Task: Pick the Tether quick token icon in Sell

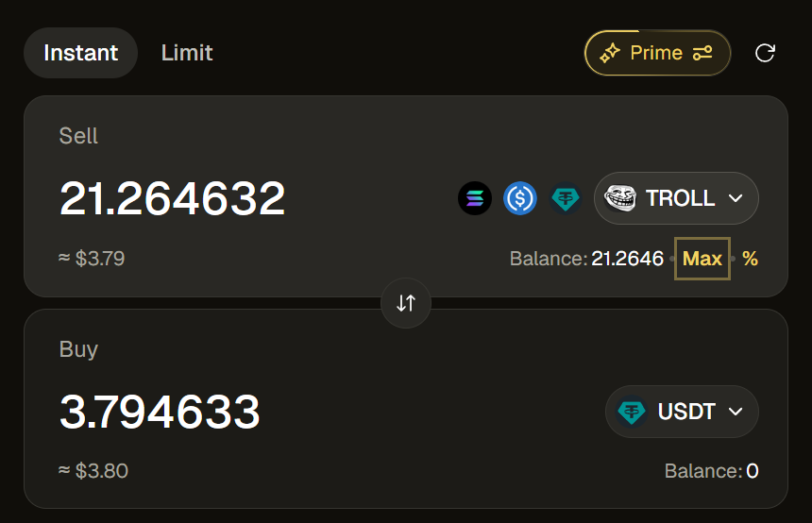Action: click(x=566, y=198)
